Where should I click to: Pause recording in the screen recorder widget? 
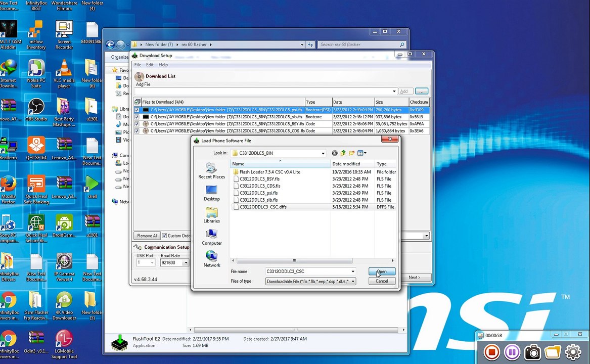[512, 352]
